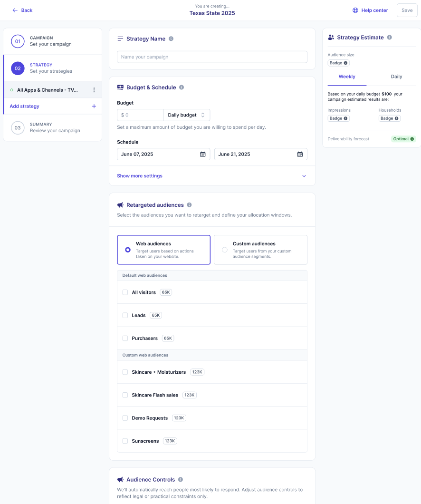Click the info icon beside Retargeted audiences
Screen dimensions: 421x504
click(x=189, y=205)
